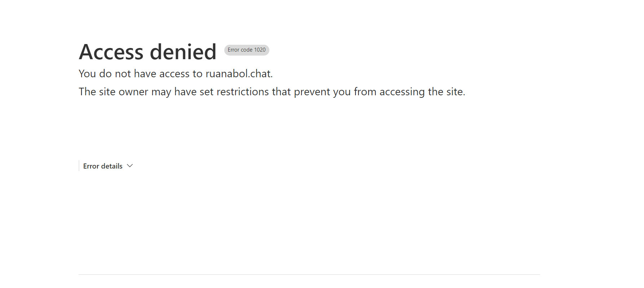
Task: Click the chevron beside Error details
Action: [130, 166]
